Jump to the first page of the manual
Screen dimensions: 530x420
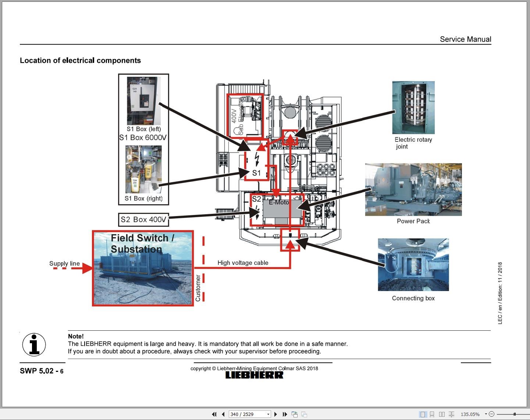(x=214, y=414)
